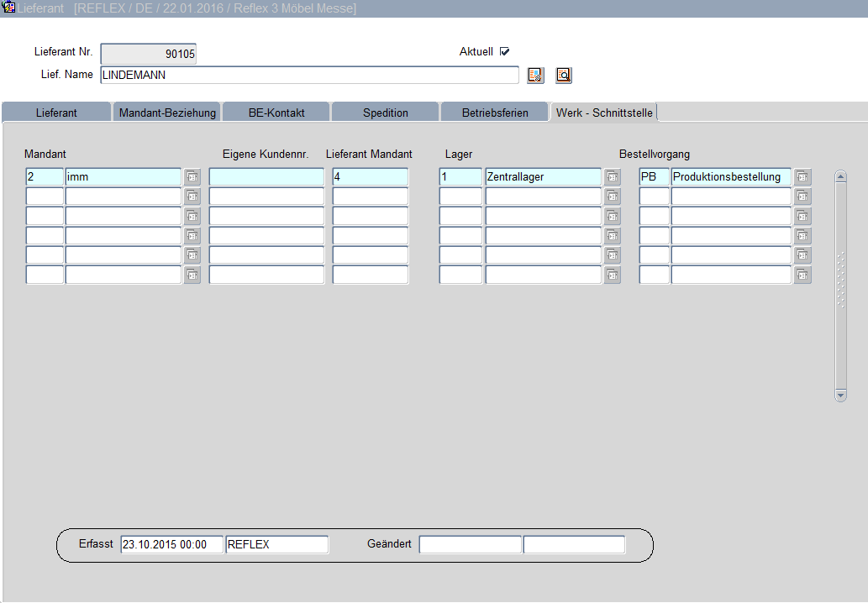Click Mandant lookup icon in second row
Image resolution: width=868 pixels, height=603 pixels.
(x=192, y=197)
